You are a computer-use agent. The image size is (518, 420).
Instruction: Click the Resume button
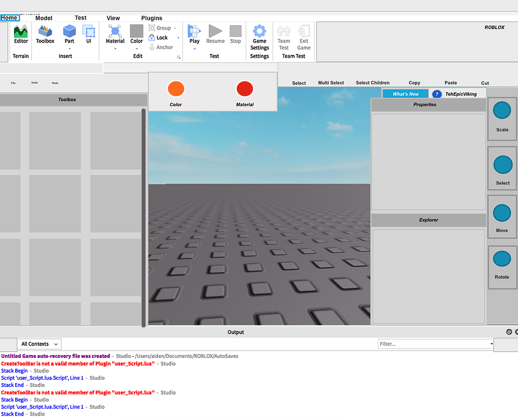216,34
